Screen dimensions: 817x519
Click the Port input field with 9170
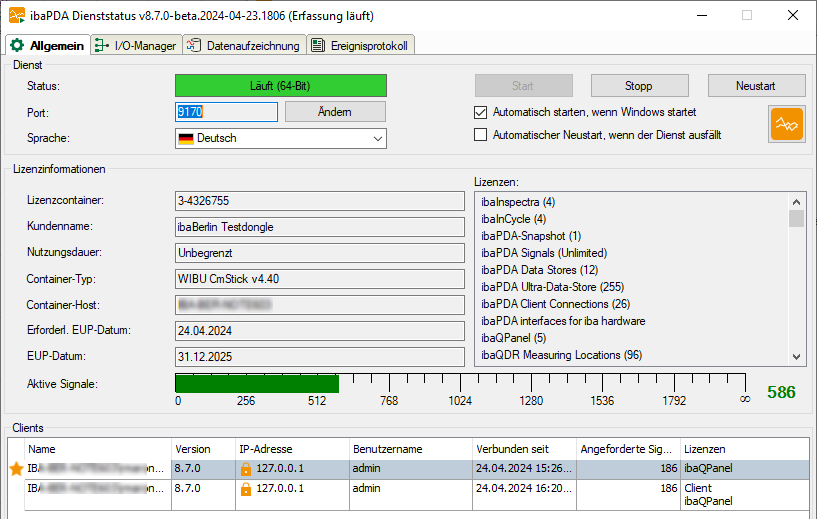226,112
